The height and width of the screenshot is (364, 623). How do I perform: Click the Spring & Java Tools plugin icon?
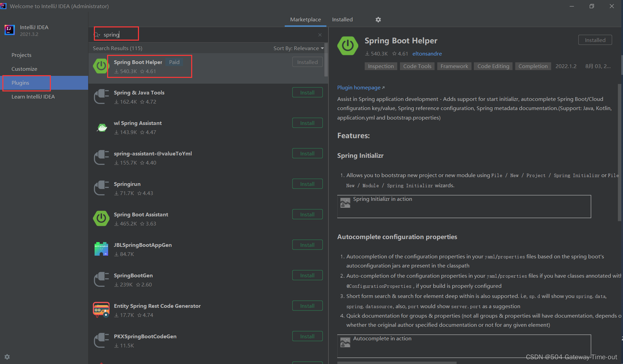(101, 97)
